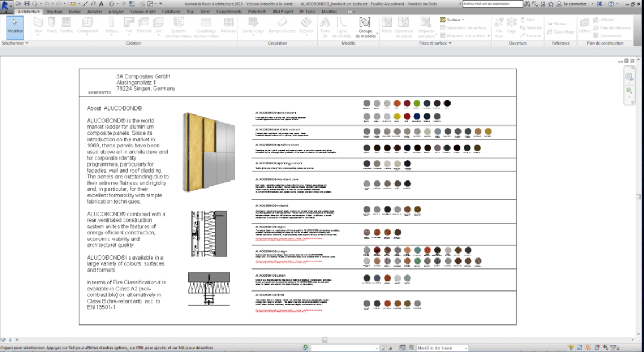This screenshot has width=644, height=352.
Task: Select the Mur wall tool
Action: click(38, 25)
